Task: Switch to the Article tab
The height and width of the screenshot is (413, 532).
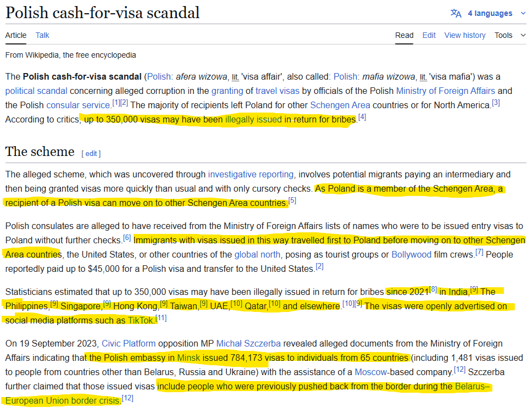Action: click(15, 35)
